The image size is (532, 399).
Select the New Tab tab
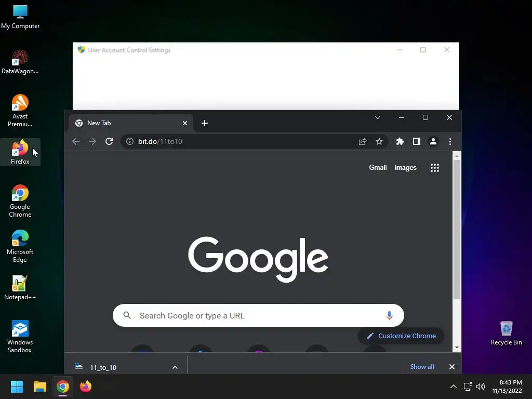(131, 123)
